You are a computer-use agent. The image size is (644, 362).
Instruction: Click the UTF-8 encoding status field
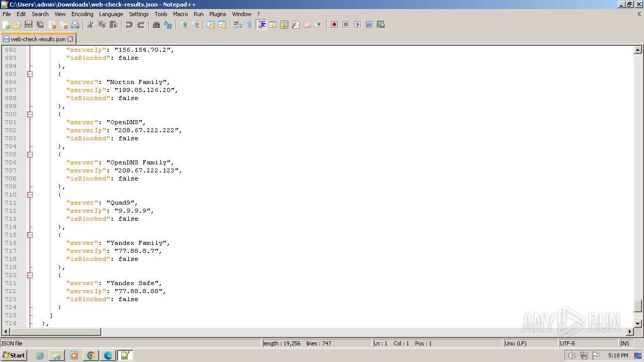(588, 343)
